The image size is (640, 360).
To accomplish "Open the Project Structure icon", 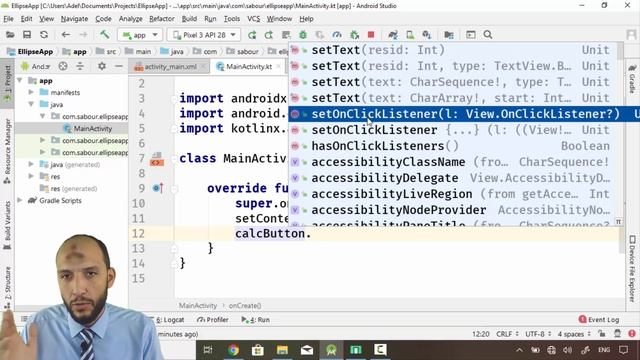I will (449, 35).
